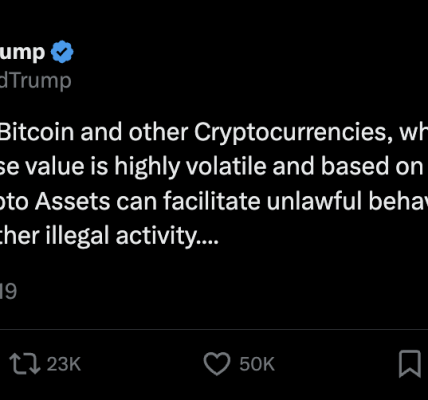Screen dimensions: 428x400
Task: Click the tweet date ending in "19"
Action: click(8, 292)
